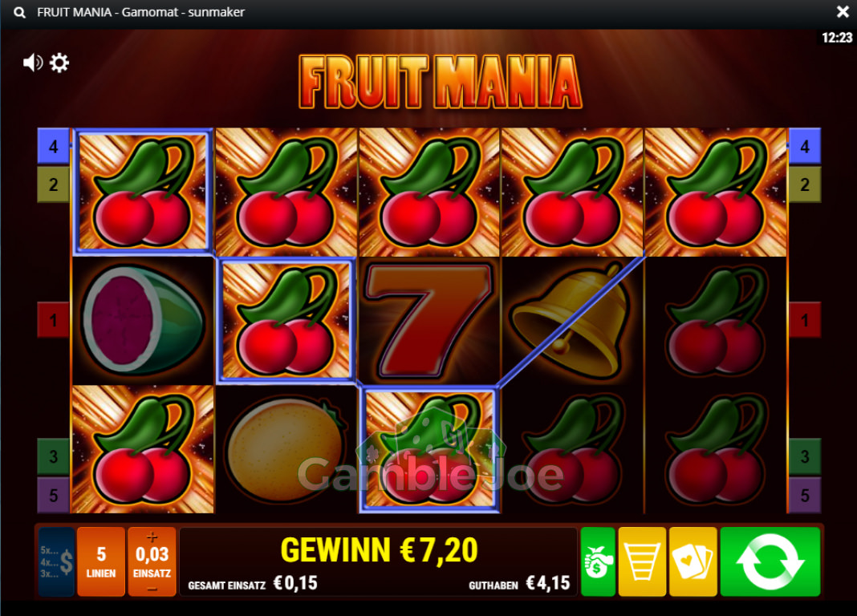Open the ladder gamble feature

[x=642, y=561]
